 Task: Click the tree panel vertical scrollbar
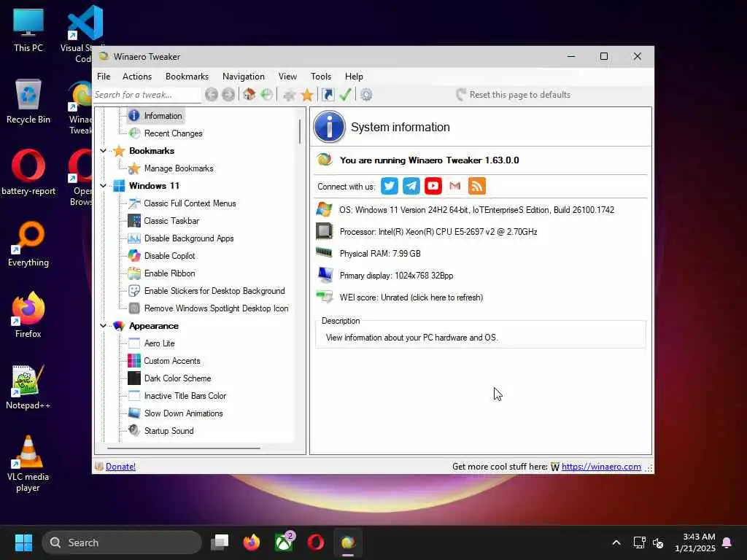300,131
